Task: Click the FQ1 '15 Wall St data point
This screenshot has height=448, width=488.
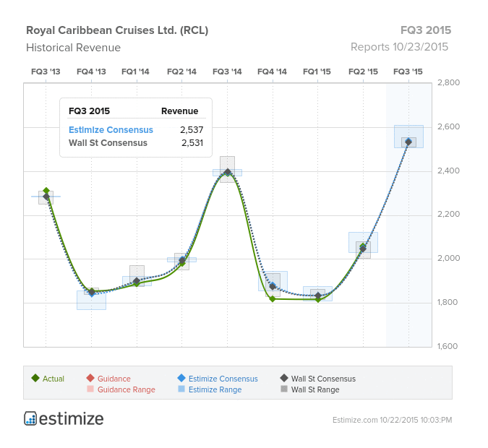Action: pos(318,296)
